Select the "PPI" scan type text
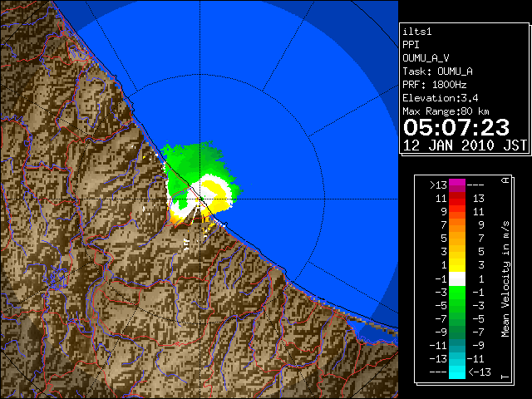The height and width of the screenshot is (399, 532). click(x=411, y=45)
